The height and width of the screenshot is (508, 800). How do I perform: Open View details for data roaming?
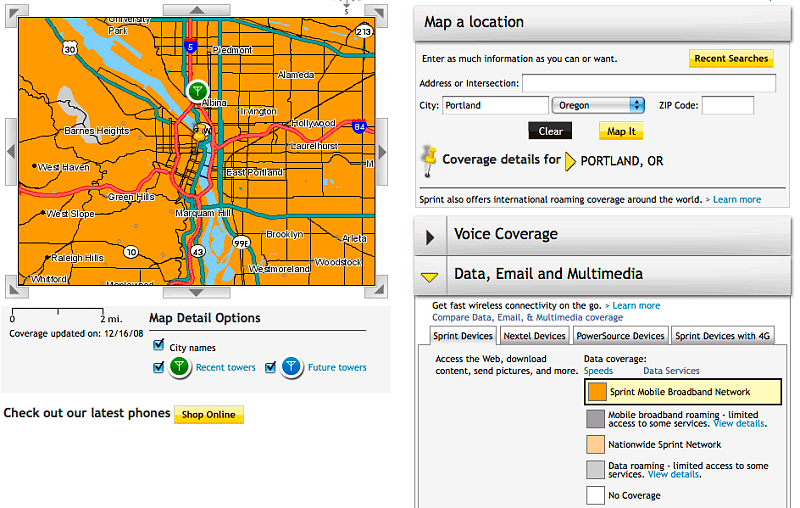pos(673,474)
